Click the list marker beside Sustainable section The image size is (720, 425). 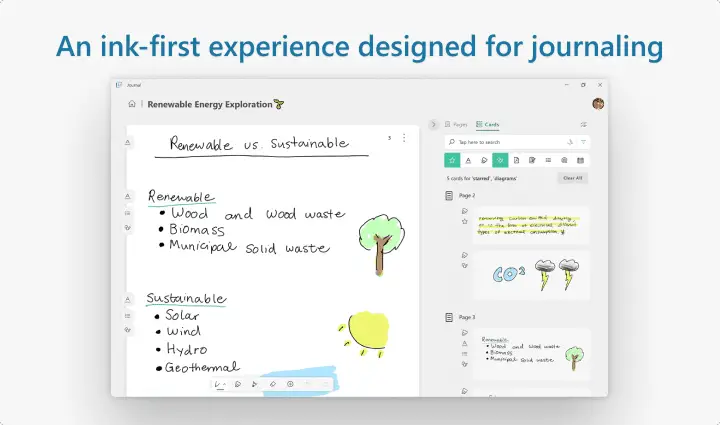click(128, 316)
